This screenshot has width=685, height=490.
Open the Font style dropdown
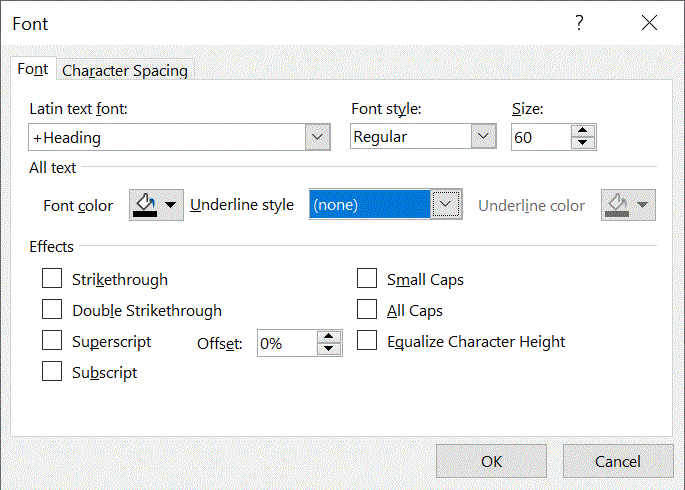[x=483, y=137]
